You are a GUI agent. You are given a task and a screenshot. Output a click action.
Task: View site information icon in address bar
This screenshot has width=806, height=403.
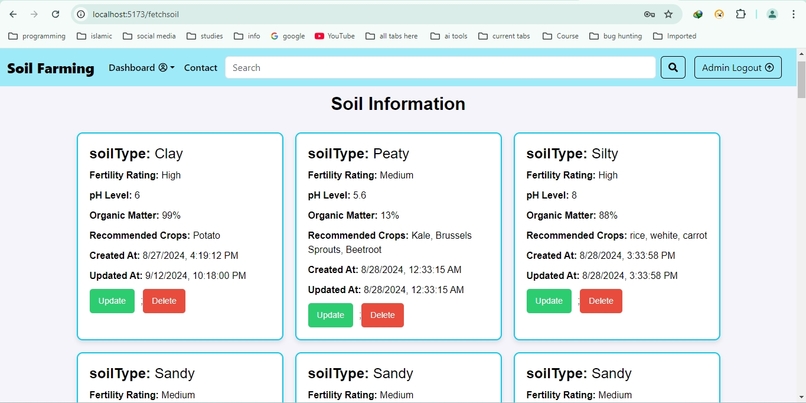[81, 14]
